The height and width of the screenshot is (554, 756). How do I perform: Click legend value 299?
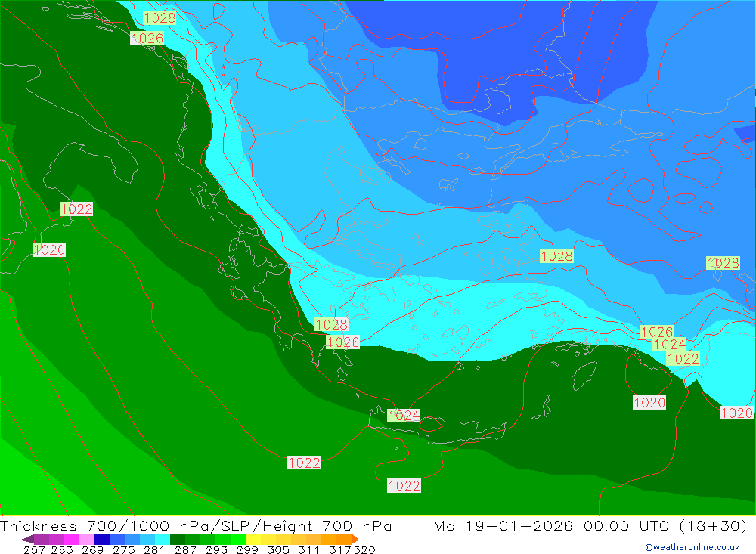(247, 549)
